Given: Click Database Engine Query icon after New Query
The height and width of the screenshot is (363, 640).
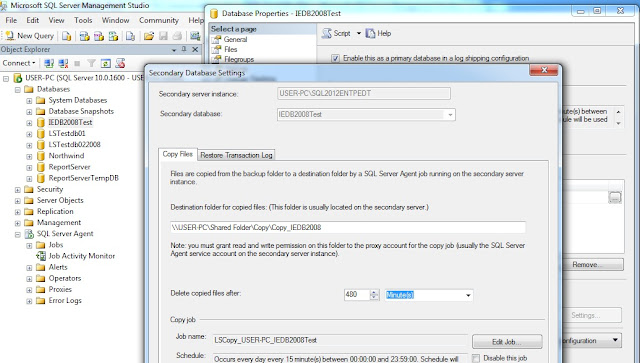Looking at the screenshot, I should click(67, 36).
